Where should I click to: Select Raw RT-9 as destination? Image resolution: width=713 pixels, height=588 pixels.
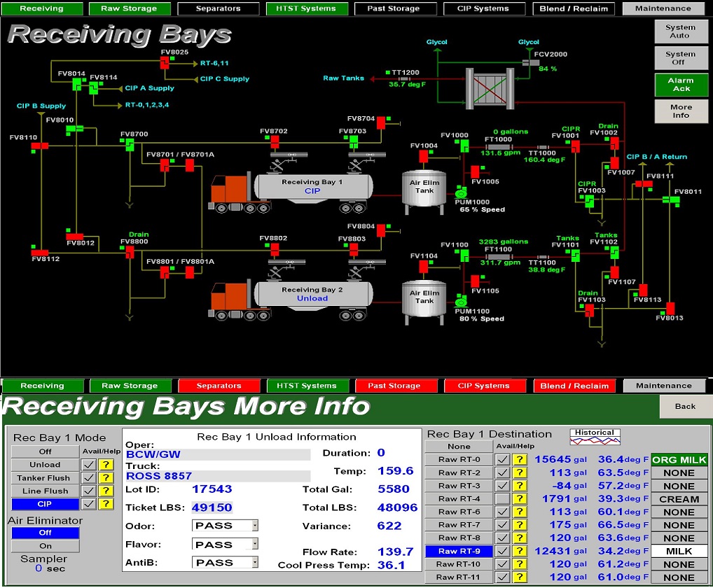[459, 551]
